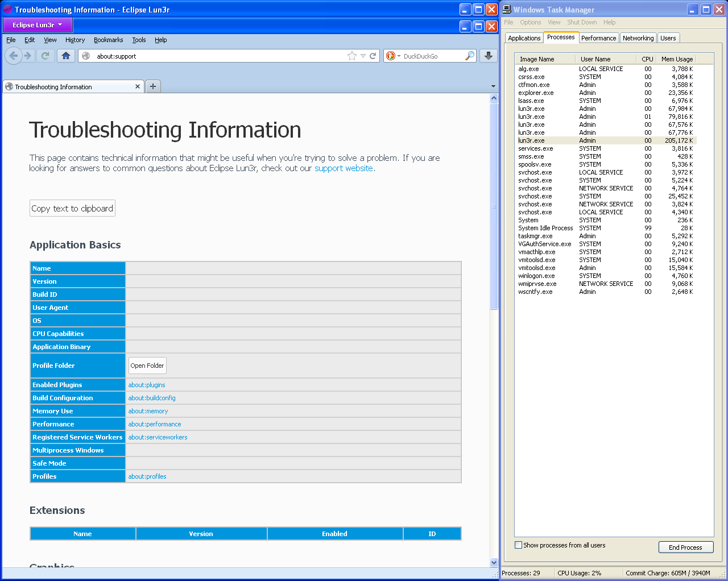Open the about:buildconfig link
This screenshot has height=581, width=728.
point(152,398)
